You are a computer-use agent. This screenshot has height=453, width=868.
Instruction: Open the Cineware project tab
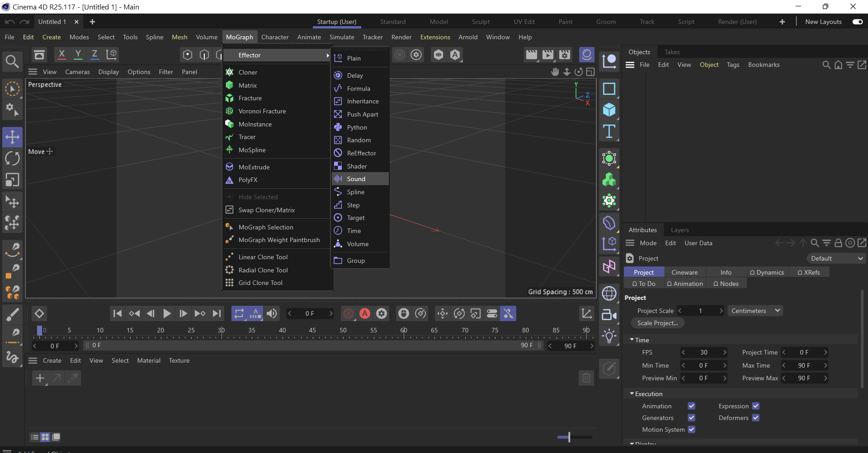pos(684,272)
